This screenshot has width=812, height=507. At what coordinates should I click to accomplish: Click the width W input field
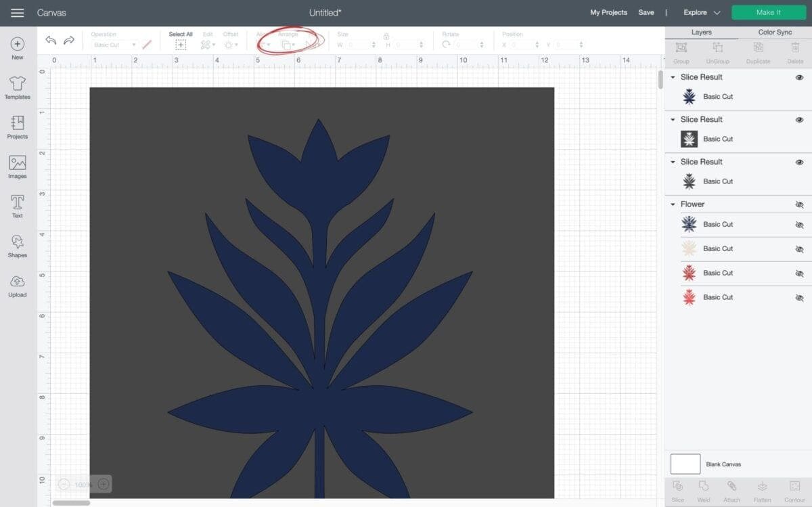pyautogui.click(x=359, y=45)
